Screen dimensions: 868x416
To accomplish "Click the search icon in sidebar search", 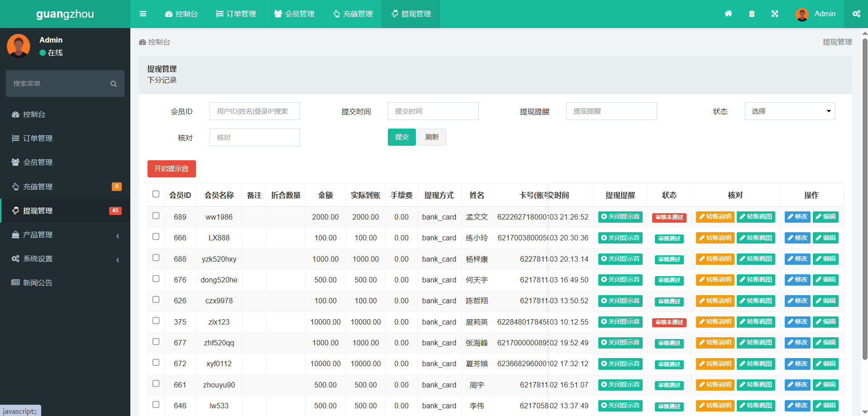I will (x=114, y=84).
